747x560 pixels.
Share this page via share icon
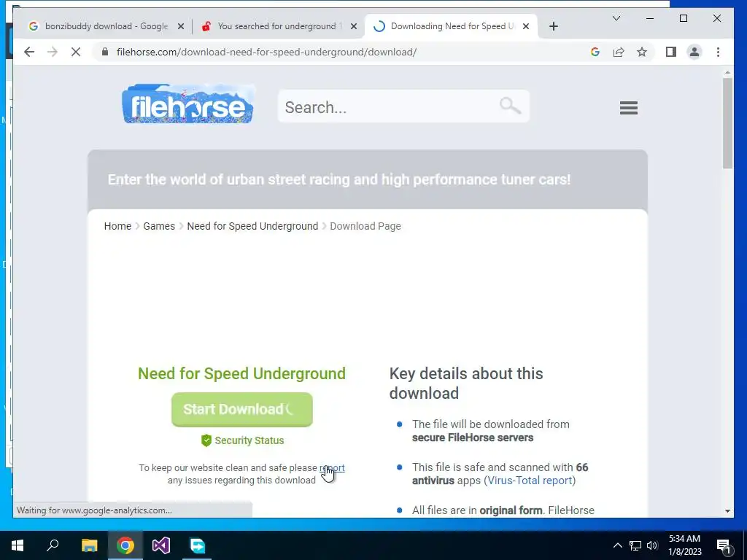click(619, 52)
